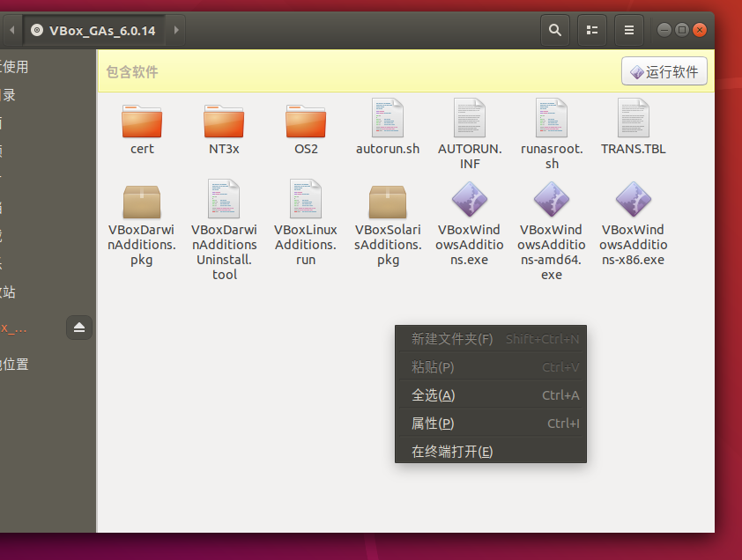Viewport: 742px width, 560px height.
Task: Click the 运行软件 button
Action: (664, 71)
